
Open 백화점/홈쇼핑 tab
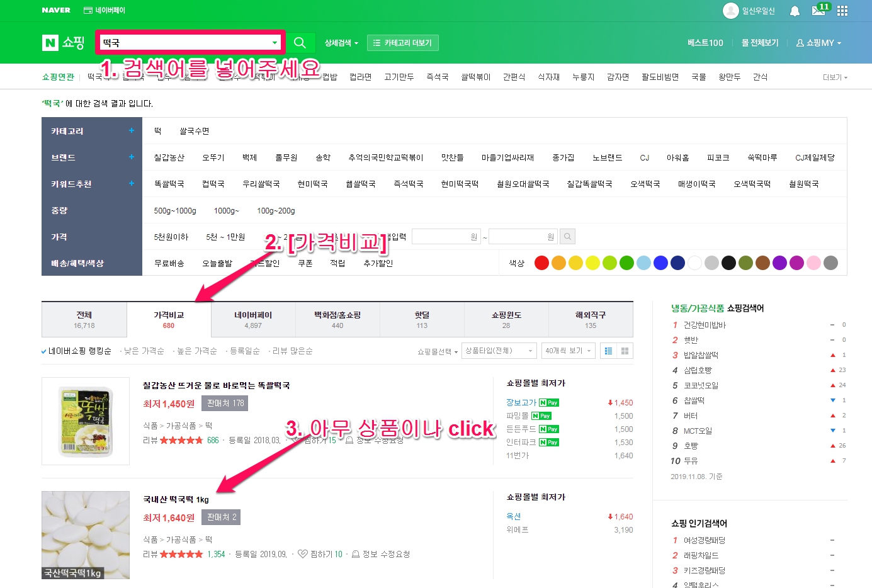click(x=337, y=319)
